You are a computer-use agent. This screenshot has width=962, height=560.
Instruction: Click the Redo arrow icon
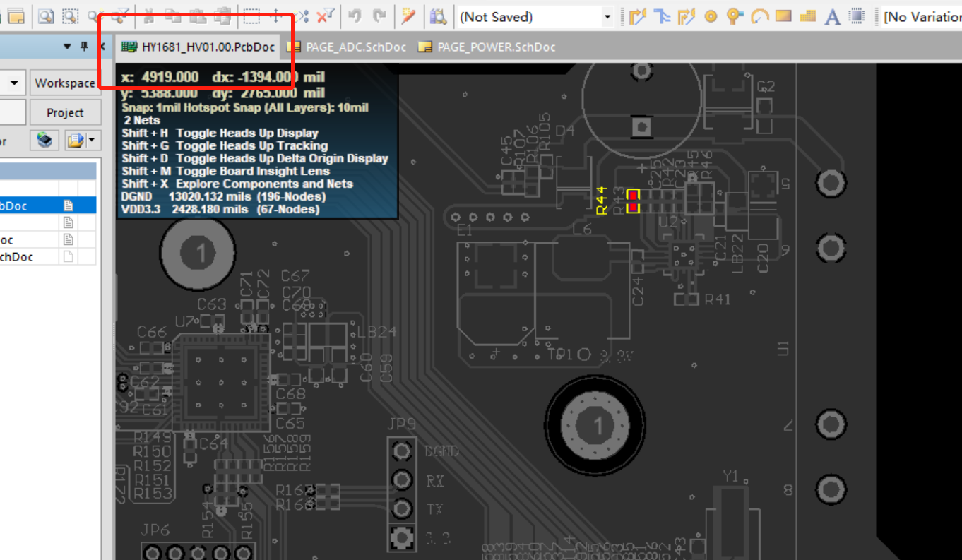379,16
